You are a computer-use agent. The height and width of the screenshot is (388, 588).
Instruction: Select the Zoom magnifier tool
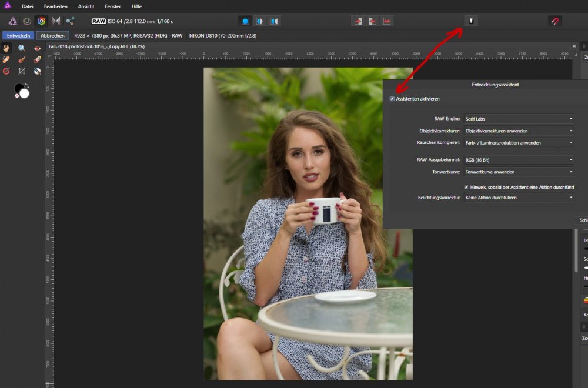(22, 48)
